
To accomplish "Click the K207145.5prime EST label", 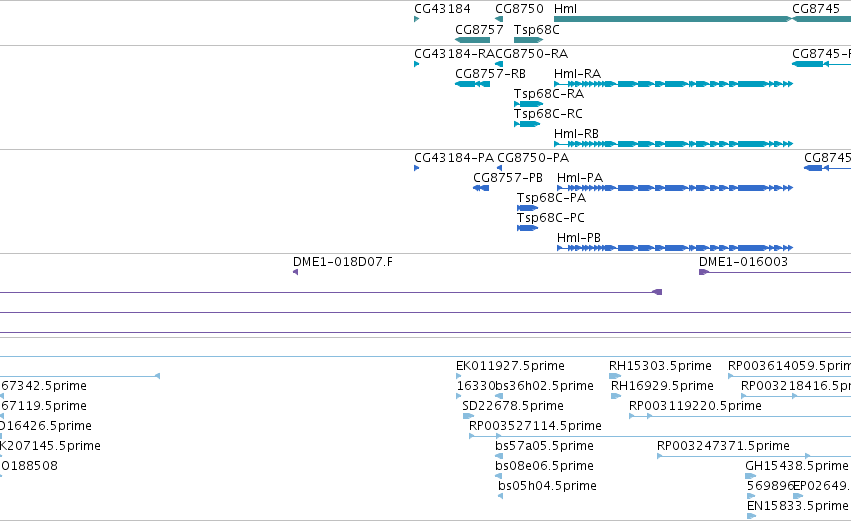I will (x=50, y=447).
